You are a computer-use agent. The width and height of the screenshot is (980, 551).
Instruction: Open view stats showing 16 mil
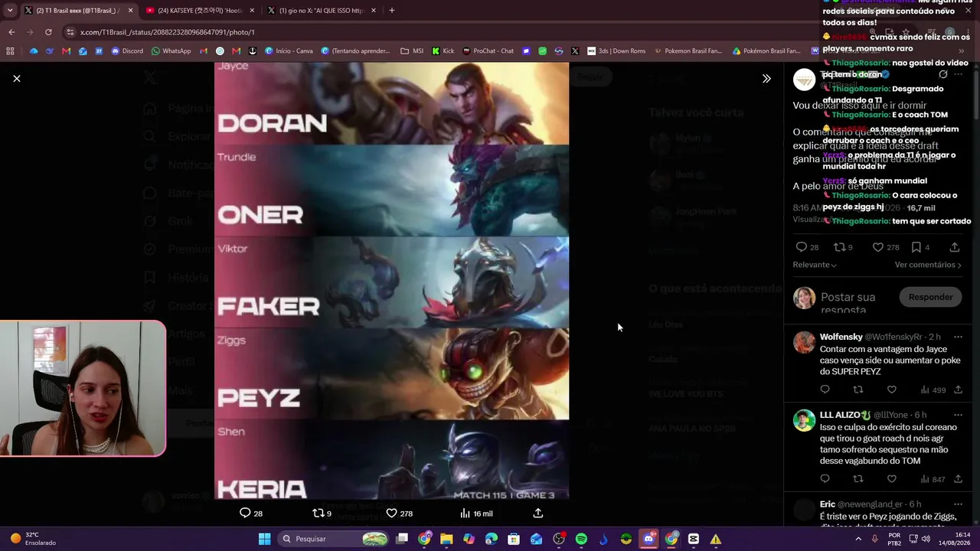475,514
